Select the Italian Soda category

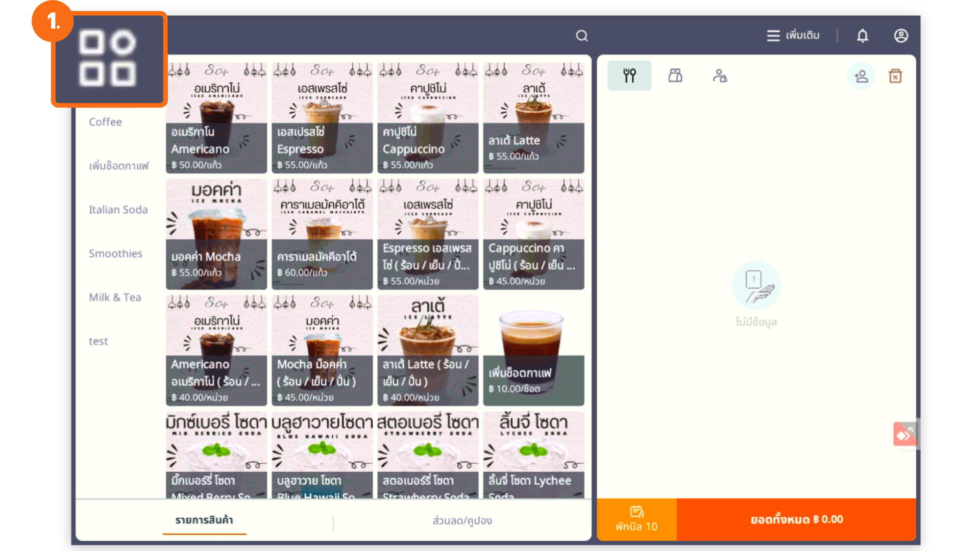(118, 210)
